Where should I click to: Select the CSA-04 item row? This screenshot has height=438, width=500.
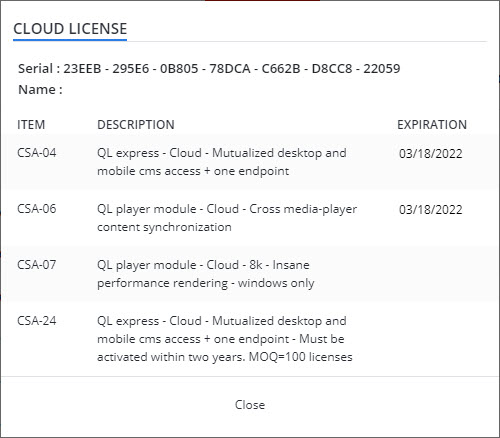[250, 162]
